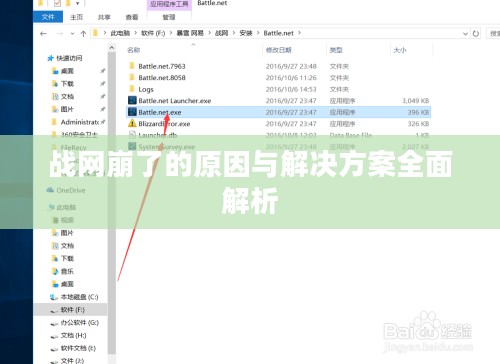Open 360安全卫士 folder in the navigation pane
Screen dimensions: 500x364
(x=79, y=135)
